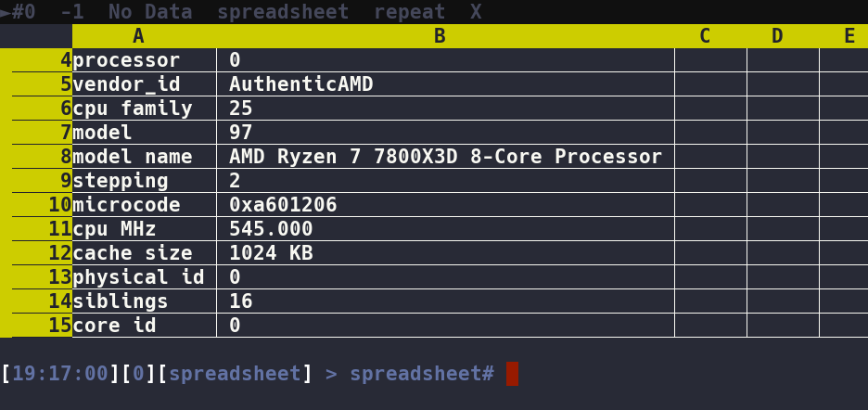
Task: Focus the spreadsheet# command prompt cursor
Action: click(512, 374)
